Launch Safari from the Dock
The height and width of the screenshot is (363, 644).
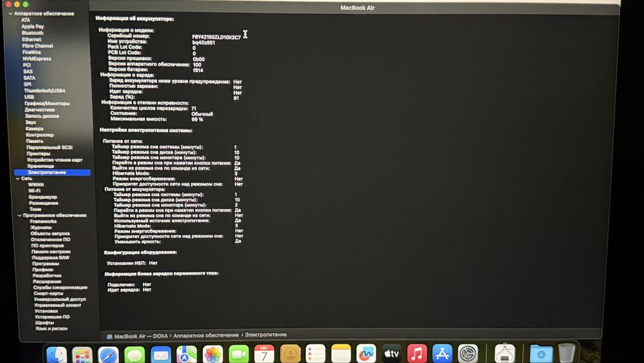click(108, 355)
